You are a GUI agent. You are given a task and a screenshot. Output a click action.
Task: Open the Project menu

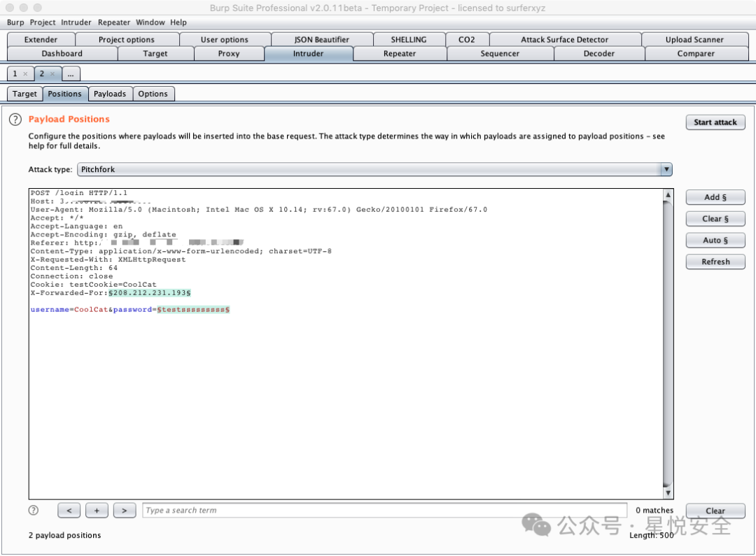(x=43, y=22)
